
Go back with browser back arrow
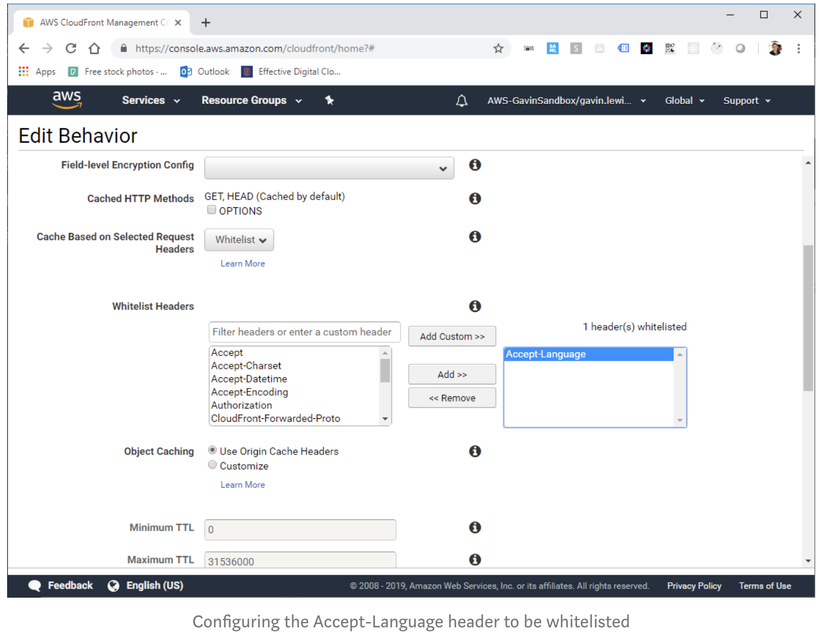point(24,48)
